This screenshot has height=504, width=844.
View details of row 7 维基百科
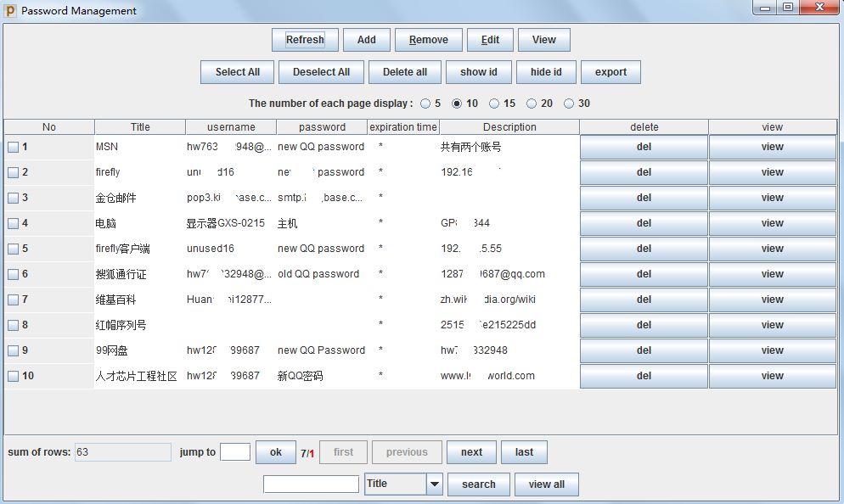(x=772, y=300)
